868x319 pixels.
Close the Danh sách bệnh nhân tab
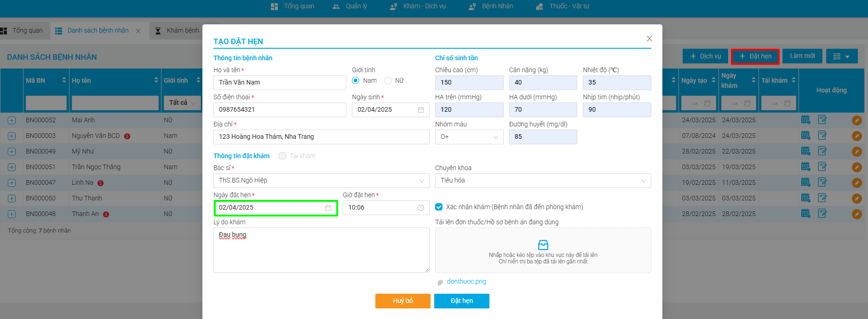(138, 31)
